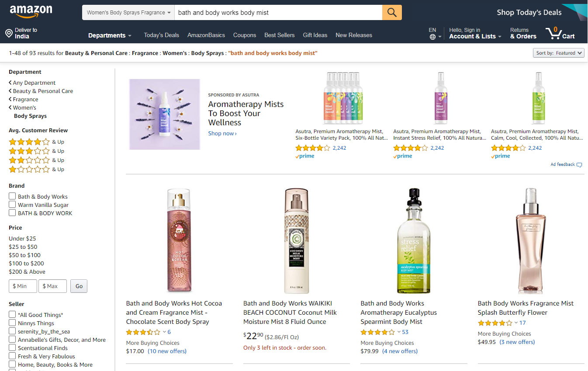Open the Best Sellers nav item
Viewport: 588px width, 371px height.
point(280,35)
